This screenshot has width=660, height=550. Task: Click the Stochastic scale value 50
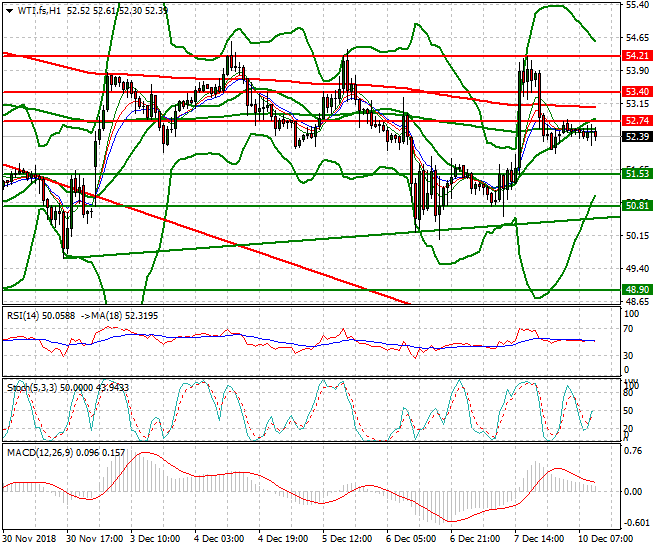[628, 411]
